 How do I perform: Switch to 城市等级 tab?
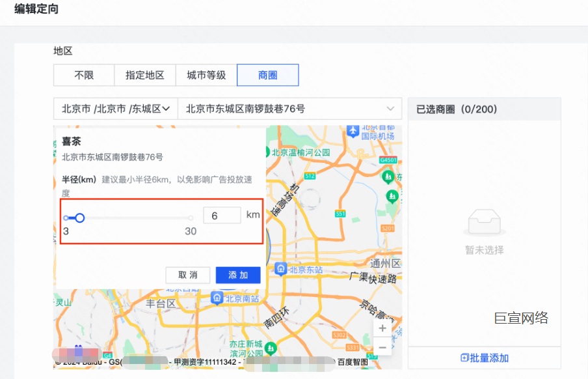[206, 75]
